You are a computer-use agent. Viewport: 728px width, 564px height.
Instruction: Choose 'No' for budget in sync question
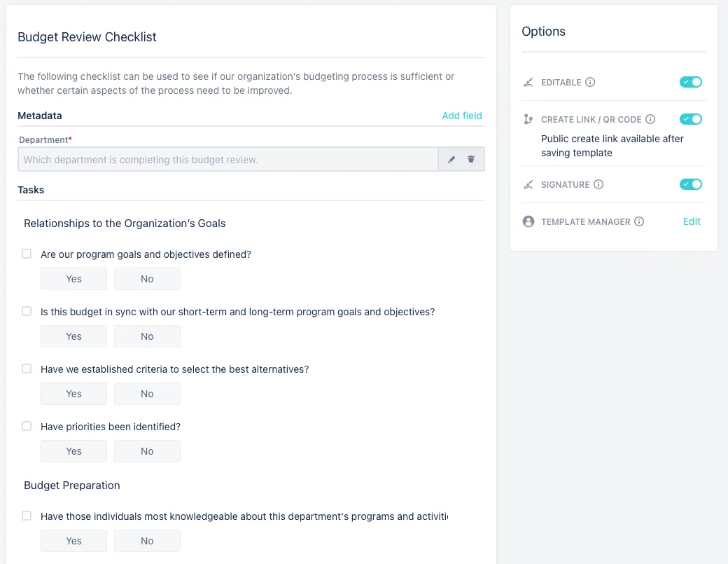(x=147, y=336)
